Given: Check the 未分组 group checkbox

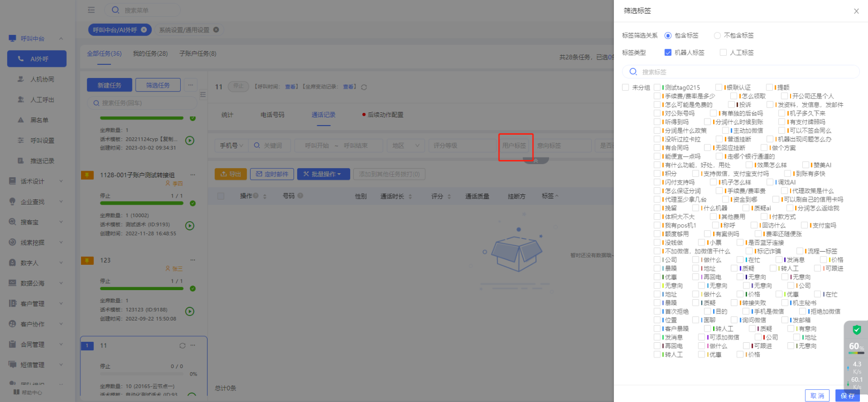Looking at the screenshot, I should pos(626,88).
